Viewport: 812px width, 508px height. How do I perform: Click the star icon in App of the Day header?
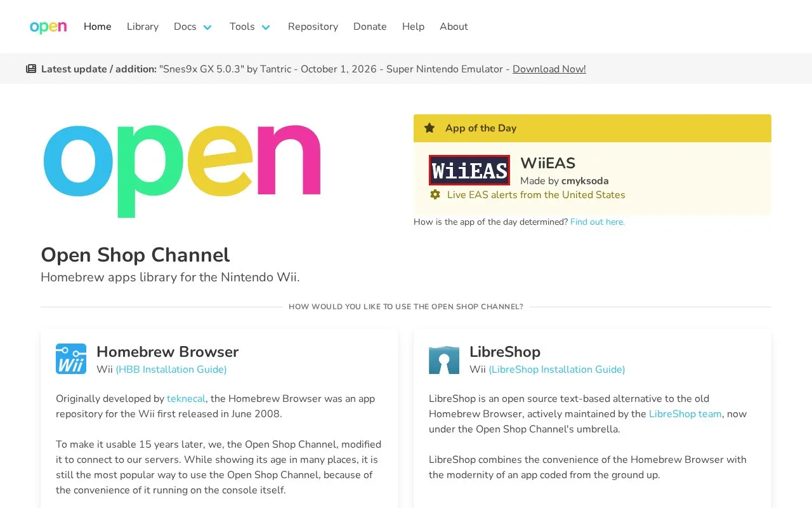[429, 128]
